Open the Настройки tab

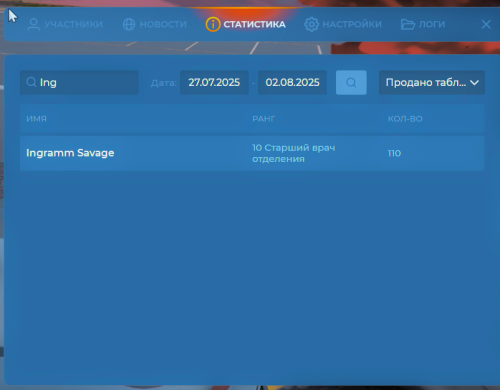click(343, 24)
